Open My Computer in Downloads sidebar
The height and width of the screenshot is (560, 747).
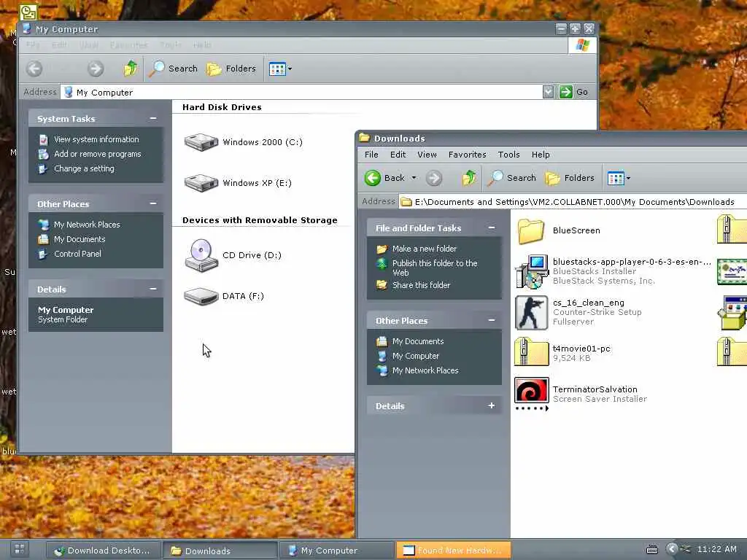pos(408,356)
